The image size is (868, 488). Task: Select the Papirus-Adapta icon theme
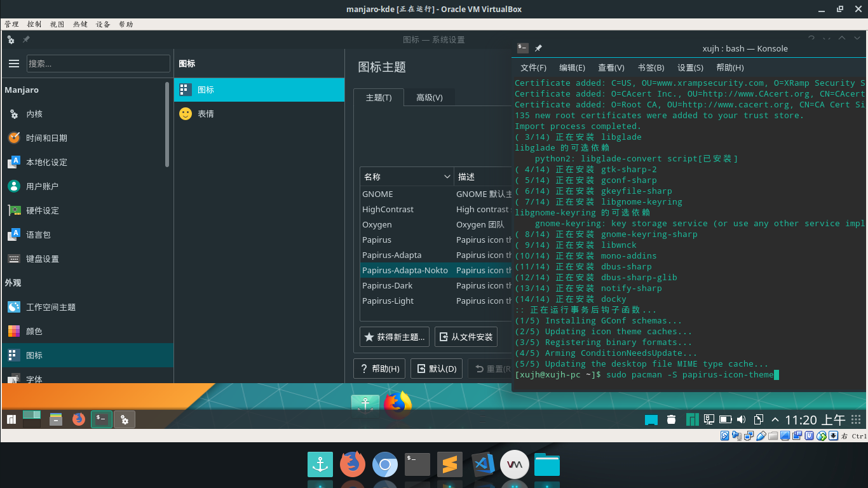(436, 255)
